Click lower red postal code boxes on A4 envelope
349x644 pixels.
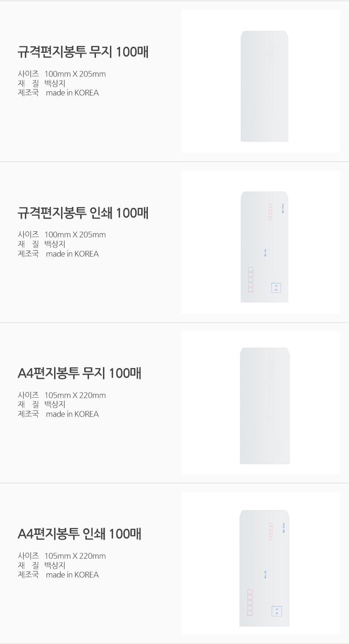250,602
